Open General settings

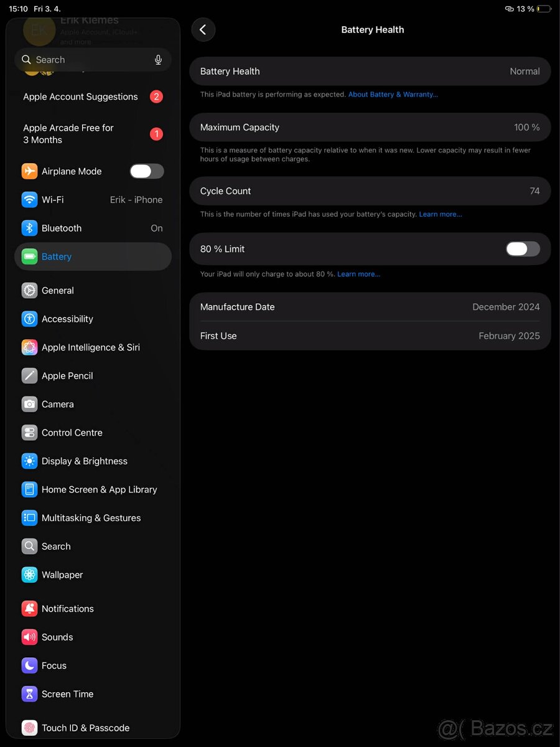click(x=58, y=290)
